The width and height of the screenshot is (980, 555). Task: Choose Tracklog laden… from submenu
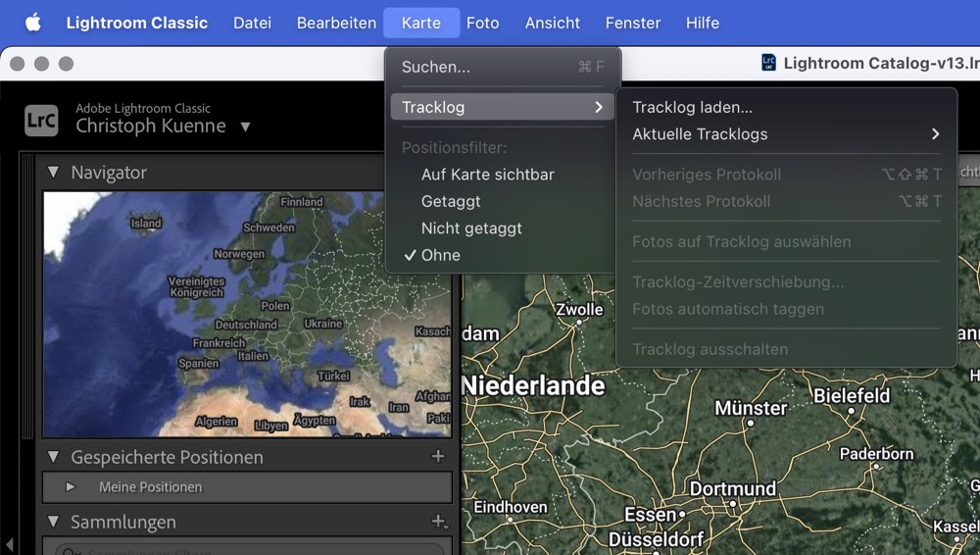point(692,108)
